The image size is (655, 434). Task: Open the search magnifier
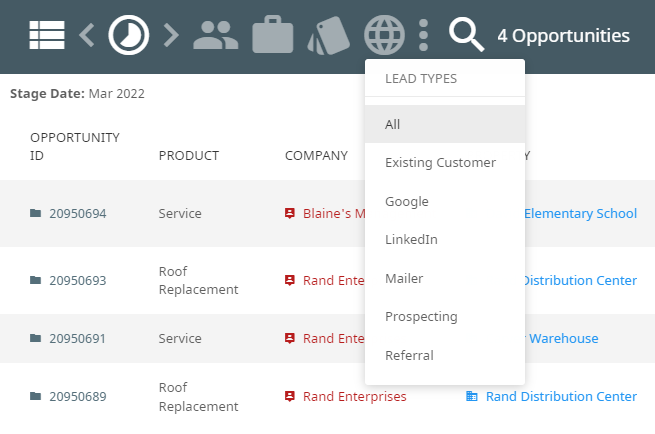click(466, 35)
